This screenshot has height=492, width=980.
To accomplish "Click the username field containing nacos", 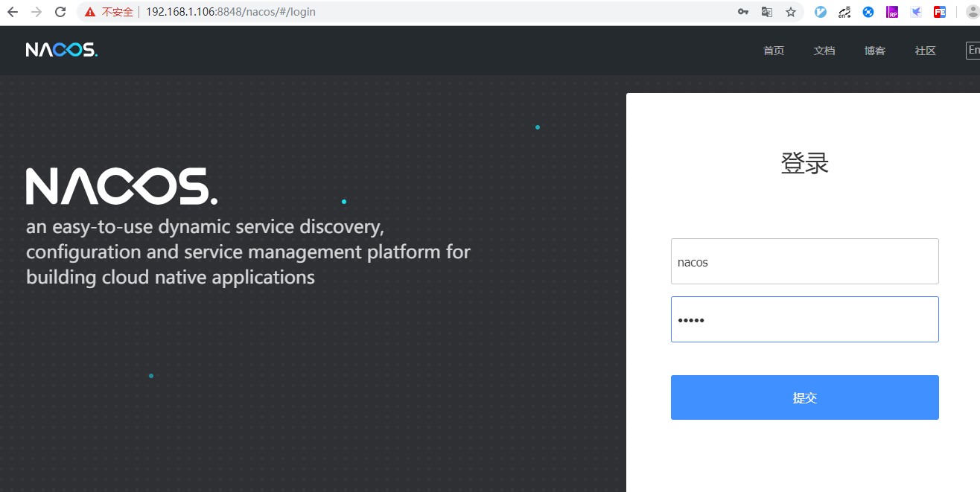I will (805, 261).
